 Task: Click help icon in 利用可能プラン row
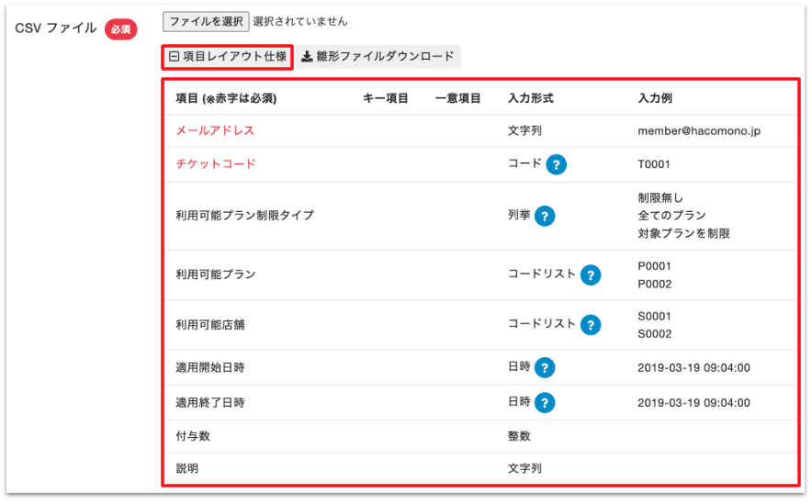[x=591, y=274]
